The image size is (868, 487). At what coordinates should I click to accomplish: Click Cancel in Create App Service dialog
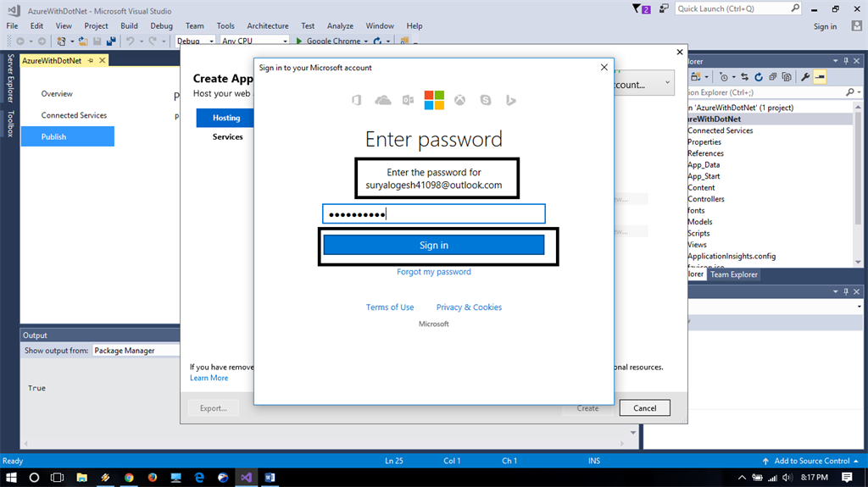(x=644, y=408)
